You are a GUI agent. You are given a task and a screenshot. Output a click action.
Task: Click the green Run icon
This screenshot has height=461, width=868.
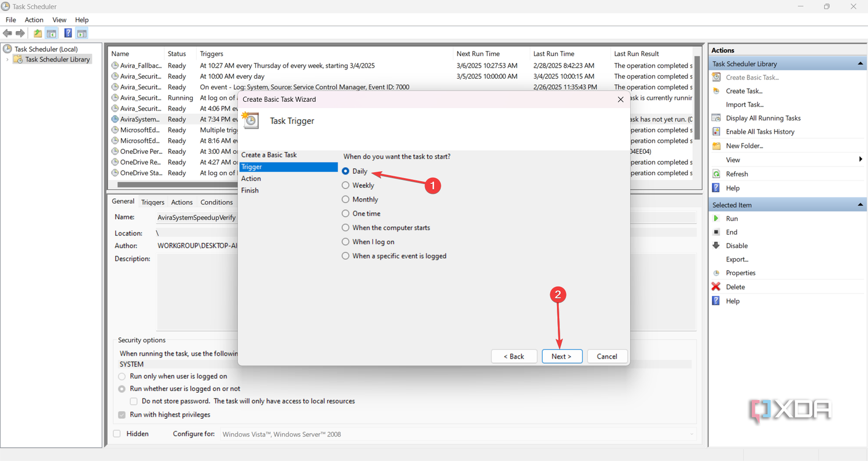point(716,218)
